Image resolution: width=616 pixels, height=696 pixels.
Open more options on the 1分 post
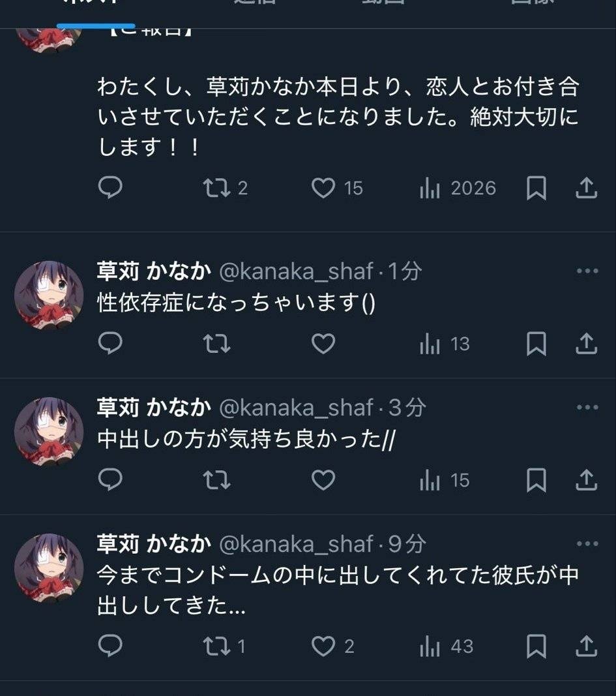click(587, 271)
